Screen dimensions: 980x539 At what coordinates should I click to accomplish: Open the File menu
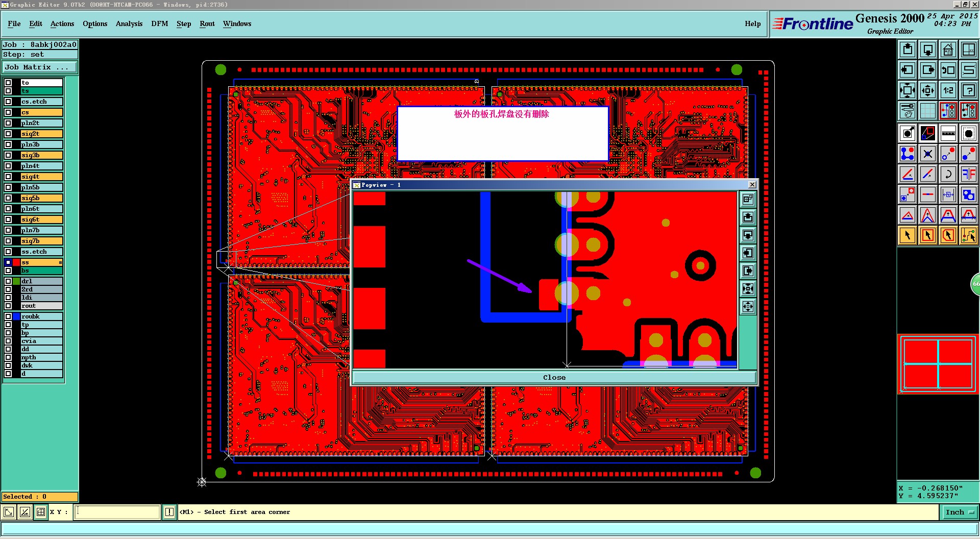(x=14, y=23)
